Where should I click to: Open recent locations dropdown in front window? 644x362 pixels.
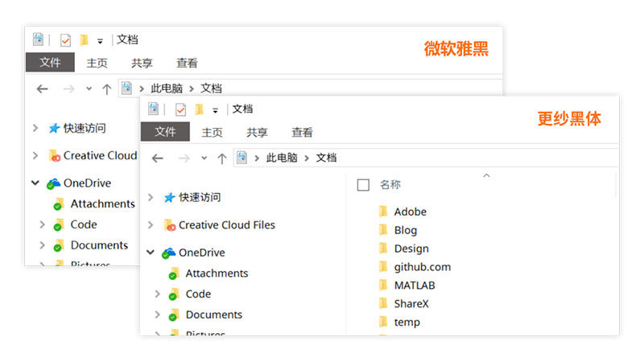click(204, 158)
